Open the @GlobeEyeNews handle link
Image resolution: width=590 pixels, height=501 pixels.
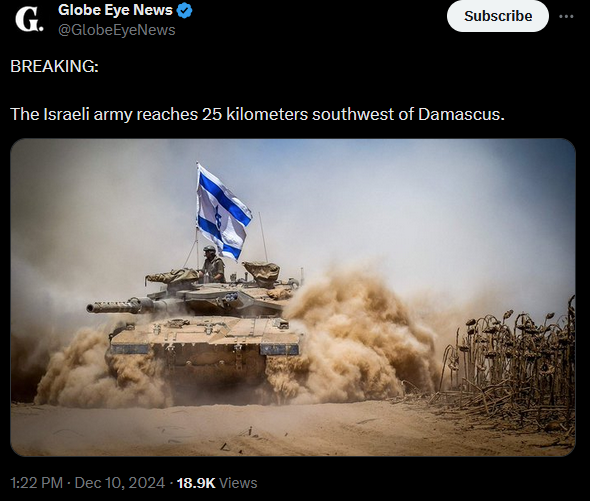[x=117, y=30]
